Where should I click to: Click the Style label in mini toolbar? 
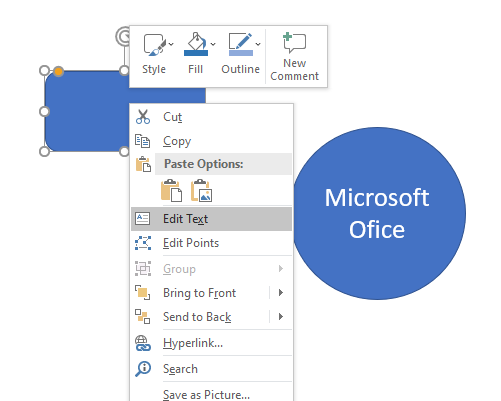click(154, 69)
